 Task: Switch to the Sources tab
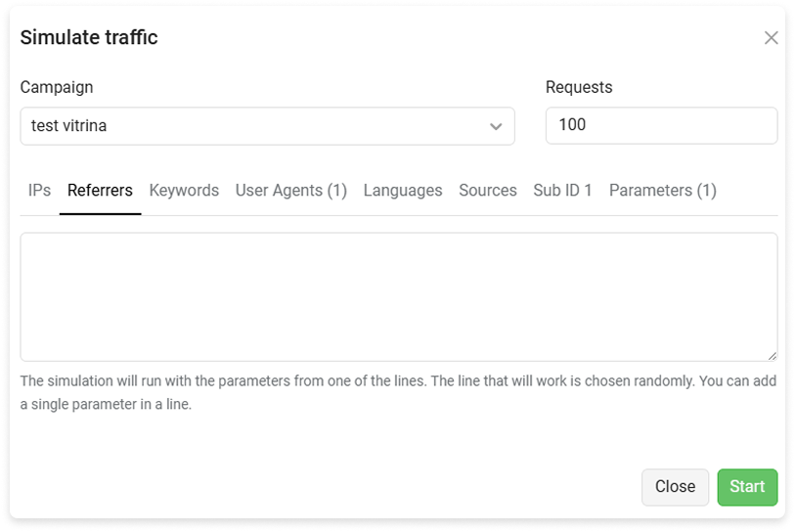point(488,190)
